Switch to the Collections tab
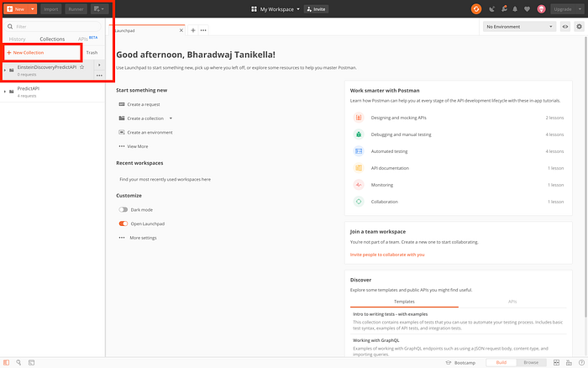 pyautogui.click(x=52, y=39)
